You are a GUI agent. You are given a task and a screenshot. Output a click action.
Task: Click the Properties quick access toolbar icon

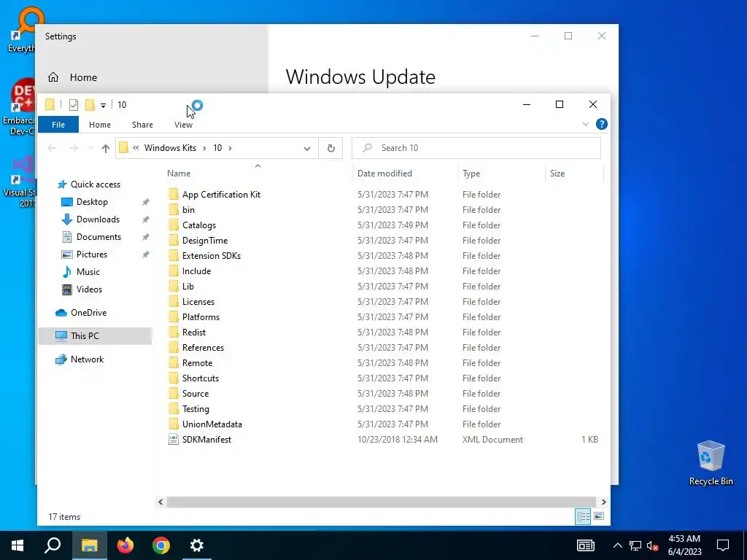74,105
